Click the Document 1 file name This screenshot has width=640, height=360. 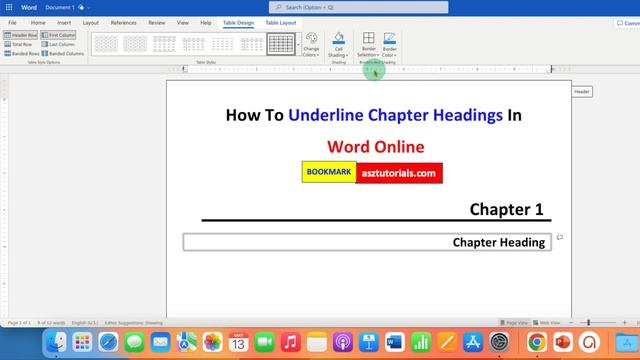pyautogui.click(x=60, y=7)
